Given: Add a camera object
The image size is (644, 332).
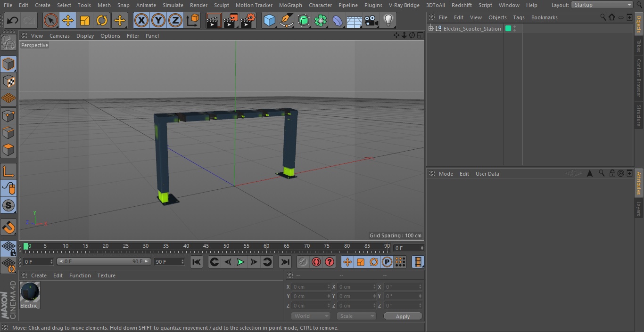Looking at the screenshot, I should click(372, 20).
